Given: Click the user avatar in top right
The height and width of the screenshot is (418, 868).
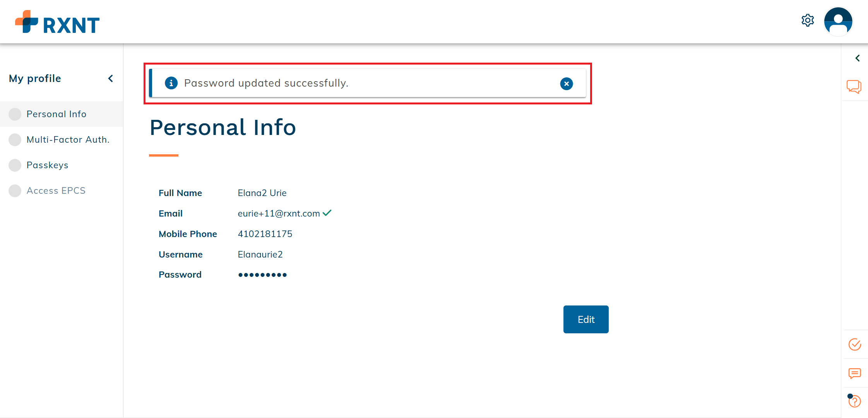Looking at the screenshot, I should click(838, 21).
